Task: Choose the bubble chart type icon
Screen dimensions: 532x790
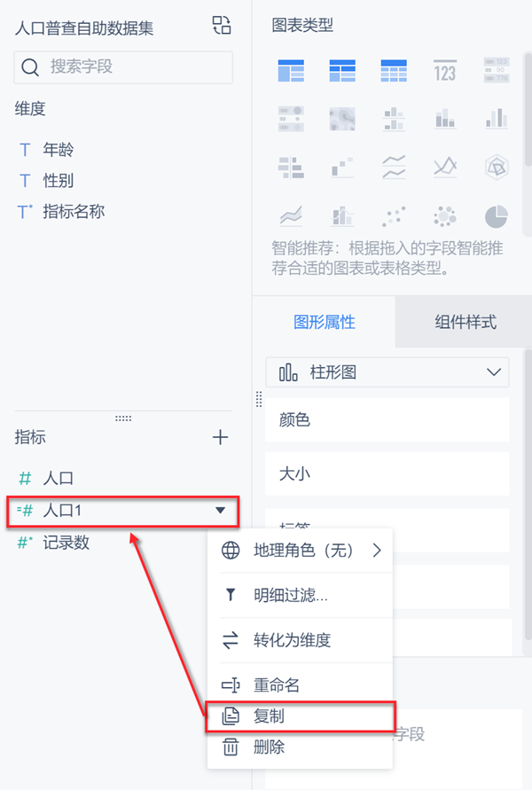Action: [x=444, y=215]
